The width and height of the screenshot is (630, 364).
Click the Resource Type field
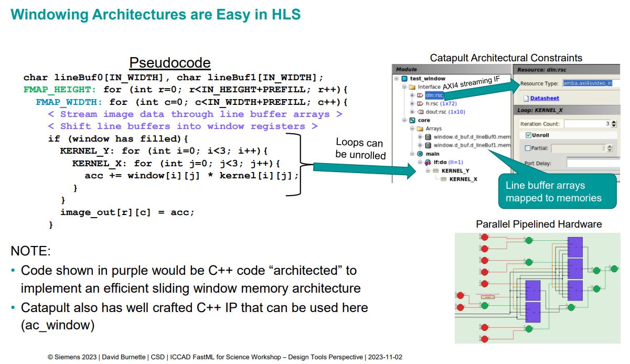(x=591, y=83)
